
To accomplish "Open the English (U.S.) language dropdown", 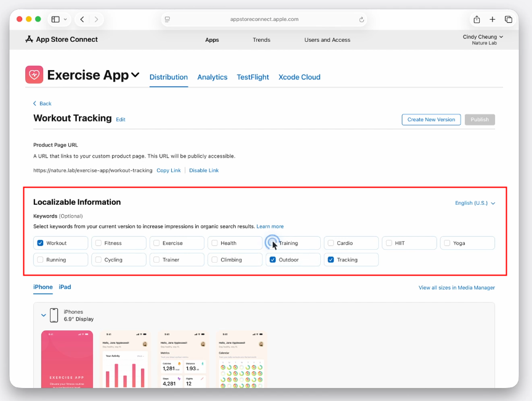I will 475,203.
